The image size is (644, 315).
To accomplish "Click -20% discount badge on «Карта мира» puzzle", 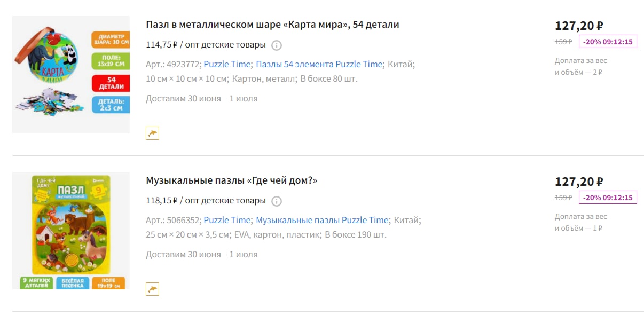I will (x=608, y=42).
